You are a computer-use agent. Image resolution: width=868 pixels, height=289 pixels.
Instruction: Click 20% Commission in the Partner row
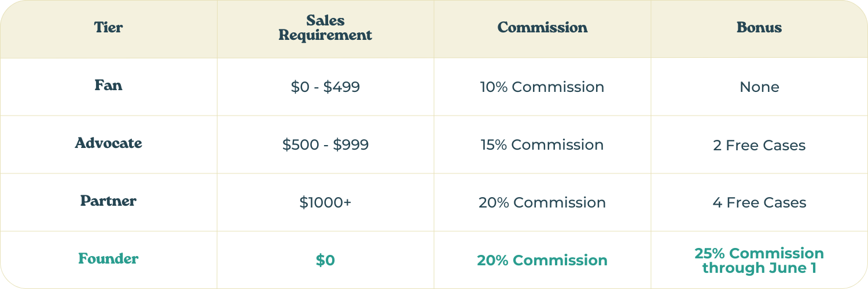(x=542, y=202)
